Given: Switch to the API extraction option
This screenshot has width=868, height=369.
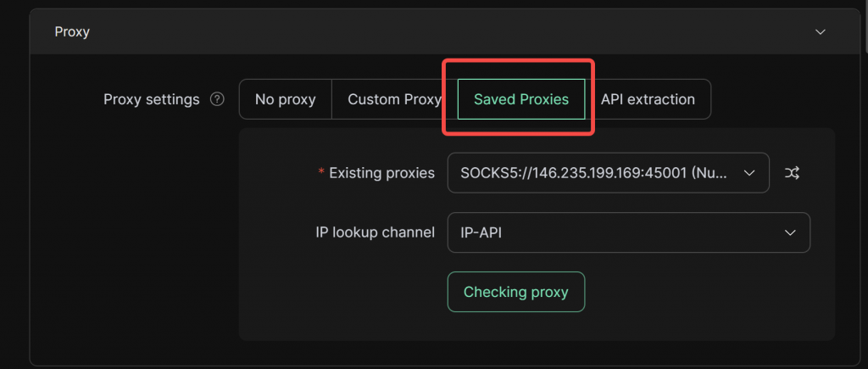Looking at the screenshot, I should 648,99.
